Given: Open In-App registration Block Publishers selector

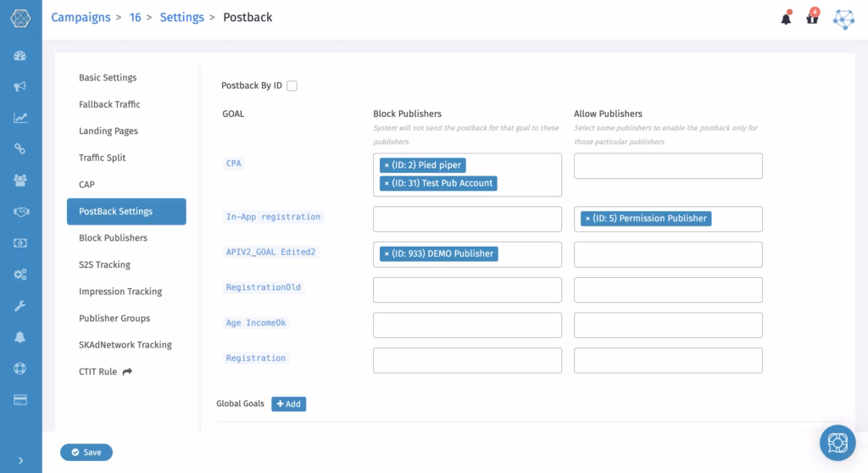Looking at the screenshot, I should click(467, 219).
